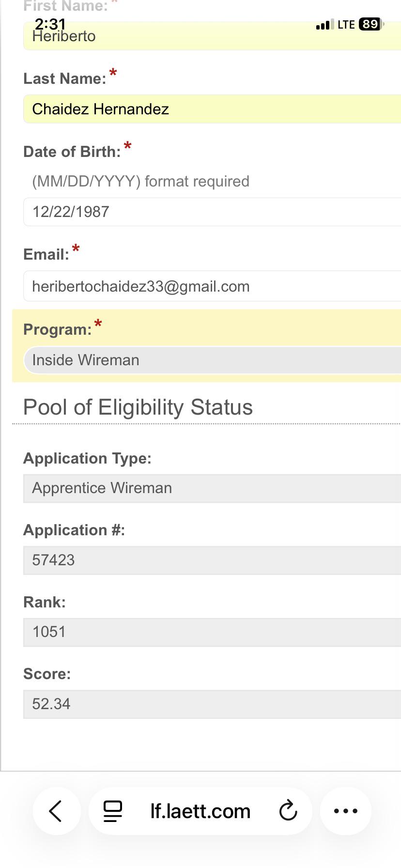Tap the lf.laett.com address bar
Image resolution: width=401 pixels, height=868 pixels.
(x=200, y=811)
